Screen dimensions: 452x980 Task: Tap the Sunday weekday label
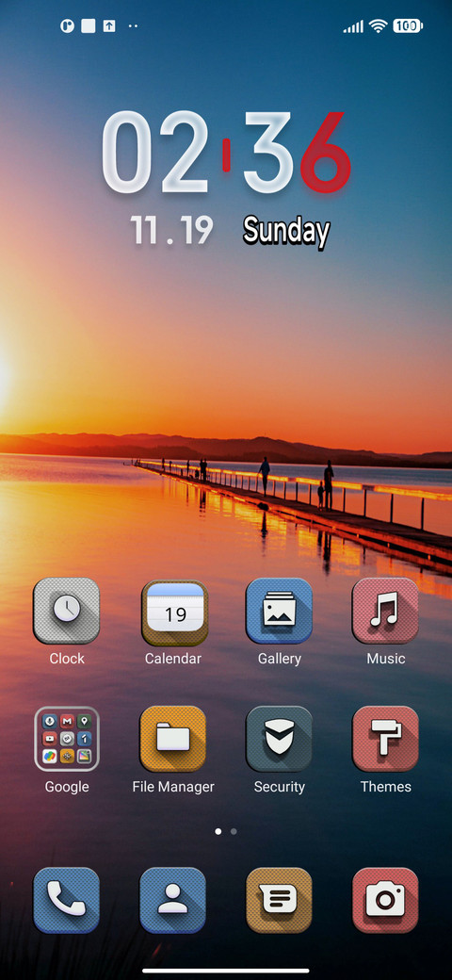[286, 232]
